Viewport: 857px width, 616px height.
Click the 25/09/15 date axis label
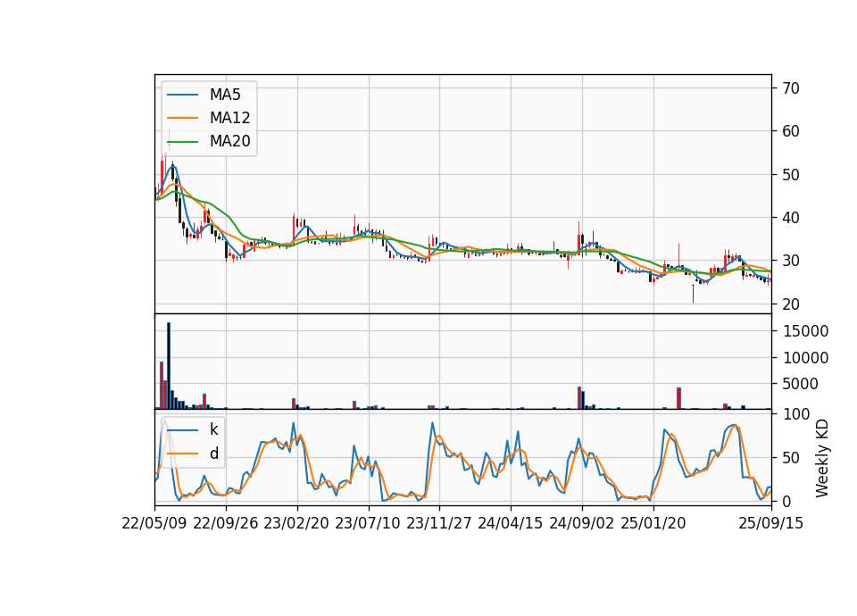pos(770,524)
